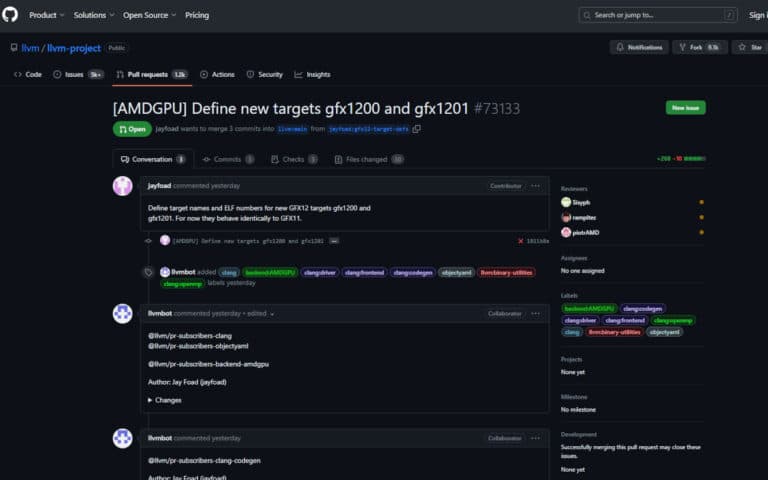The image size is (768, 480).
Task: Expand the Changes disclosure triangle
Action: click(151, 400)
